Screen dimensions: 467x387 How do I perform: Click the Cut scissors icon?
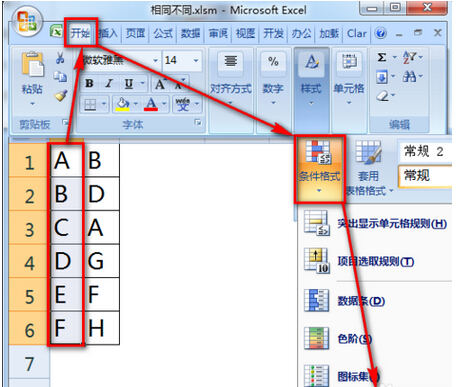(x=60, y=58)
